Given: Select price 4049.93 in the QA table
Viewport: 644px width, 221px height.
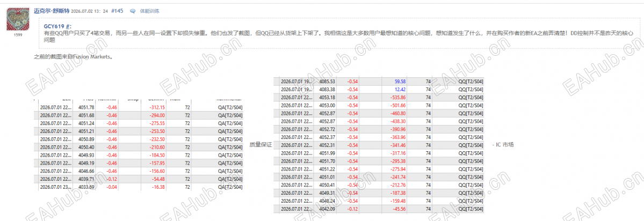Looking at the screenshot, I should click(86, 155).
